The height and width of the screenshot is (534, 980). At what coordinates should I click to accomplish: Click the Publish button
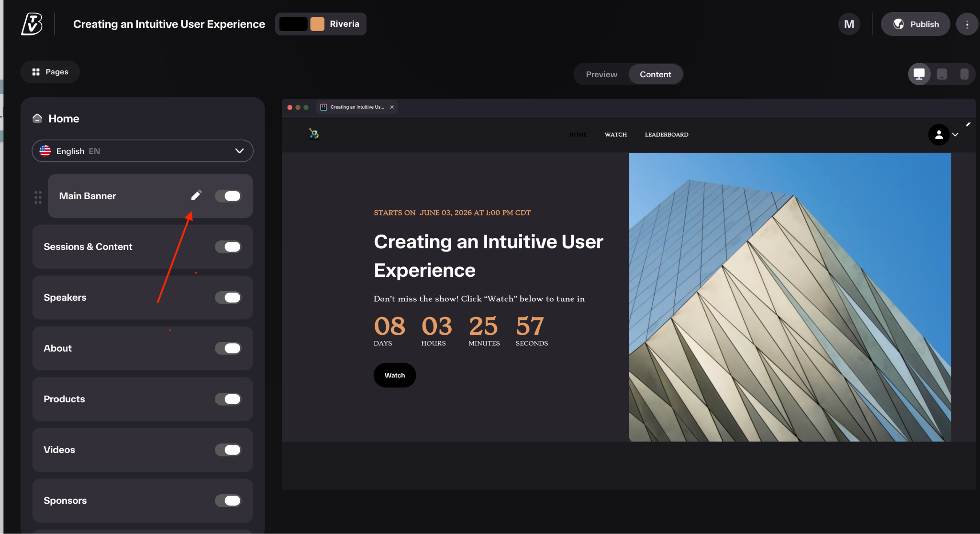click(915, 24)
